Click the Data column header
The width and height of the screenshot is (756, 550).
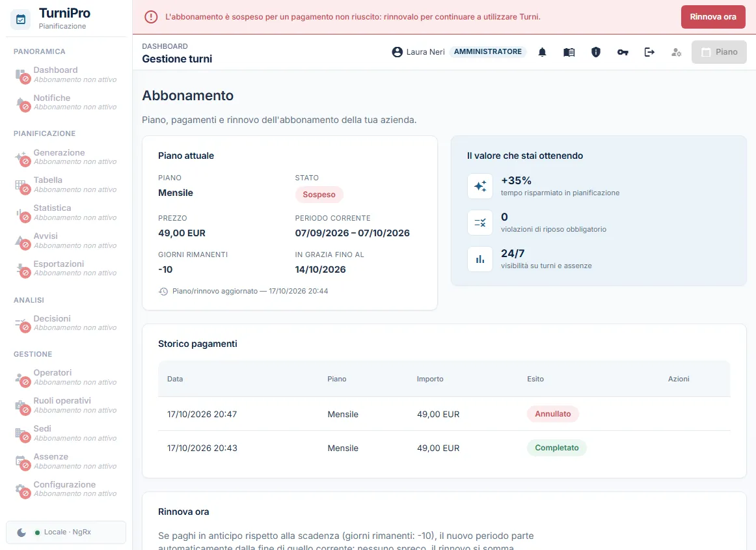click(175, 379)
